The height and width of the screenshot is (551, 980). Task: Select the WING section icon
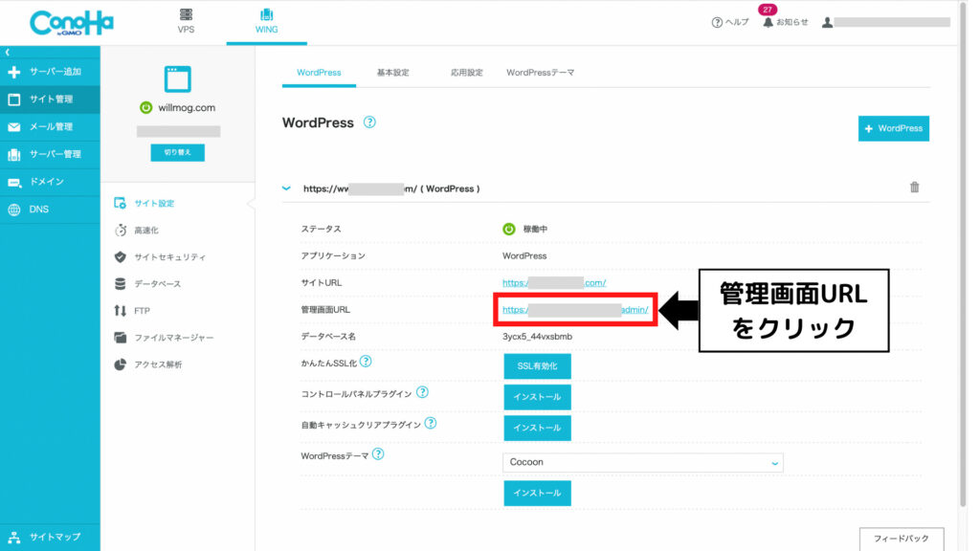tap(266, 14)
